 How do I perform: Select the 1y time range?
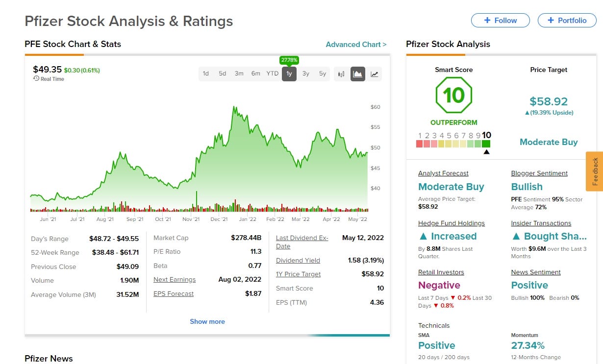click(x=289, y=74)
